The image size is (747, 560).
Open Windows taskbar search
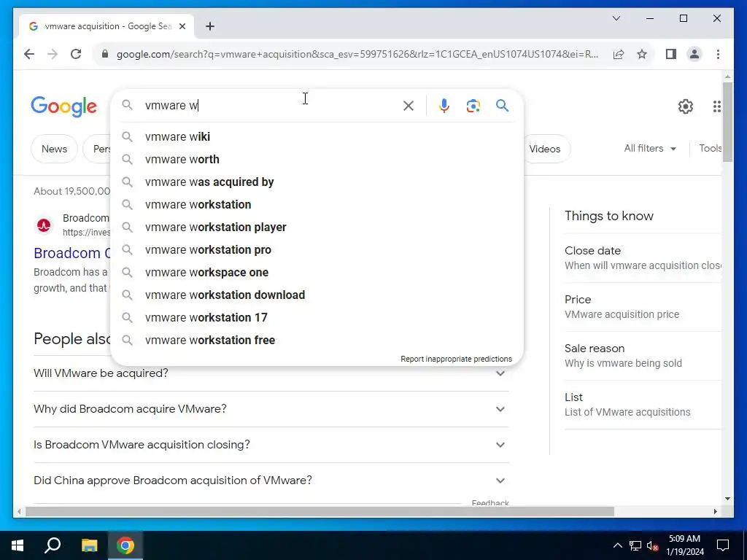click(x=53, y=545)
